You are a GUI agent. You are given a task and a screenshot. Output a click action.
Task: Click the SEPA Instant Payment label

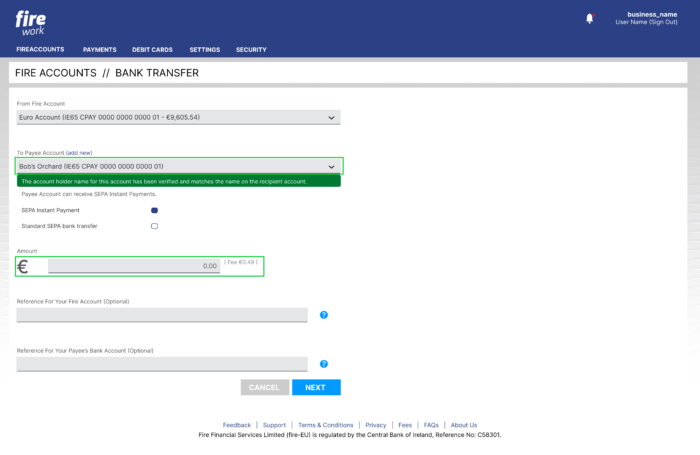pos(50,210)
